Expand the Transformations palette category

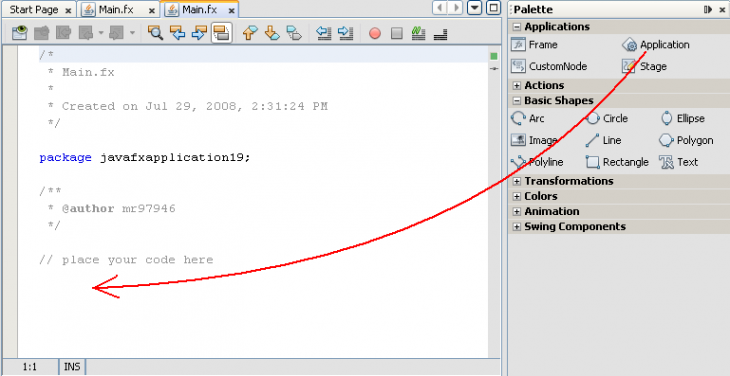[x=516, y=181]
